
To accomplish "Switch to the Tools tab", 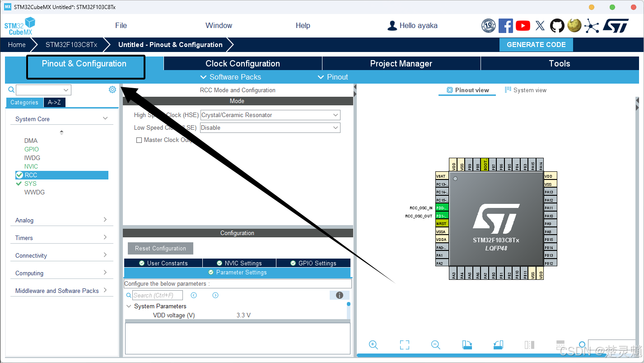I will tap(560, 64).
